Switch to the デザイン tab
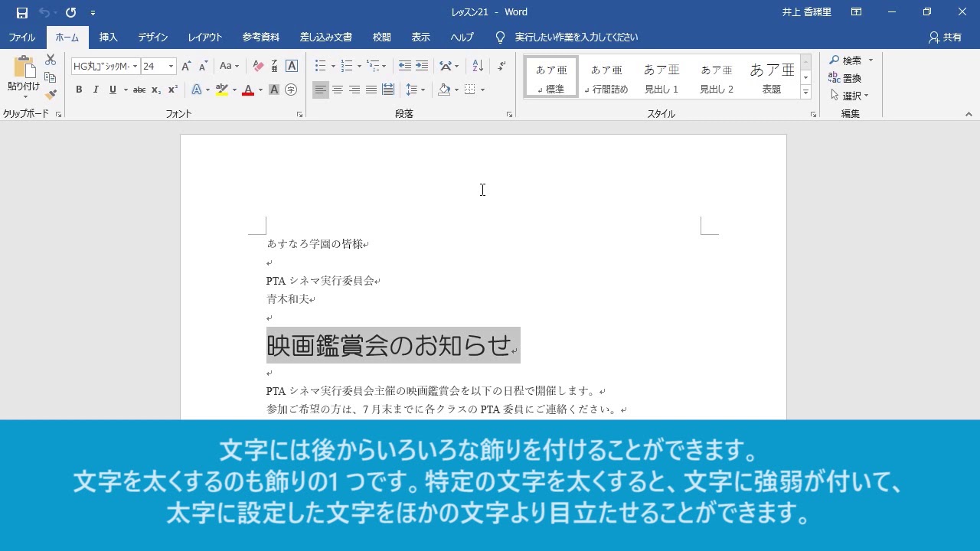 click(153, 37)
